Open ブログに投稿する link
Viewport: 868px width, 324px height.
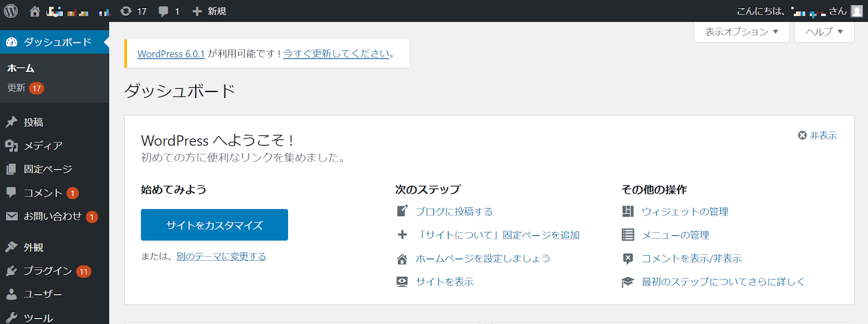pyautogui.click(x=454, y=211)
